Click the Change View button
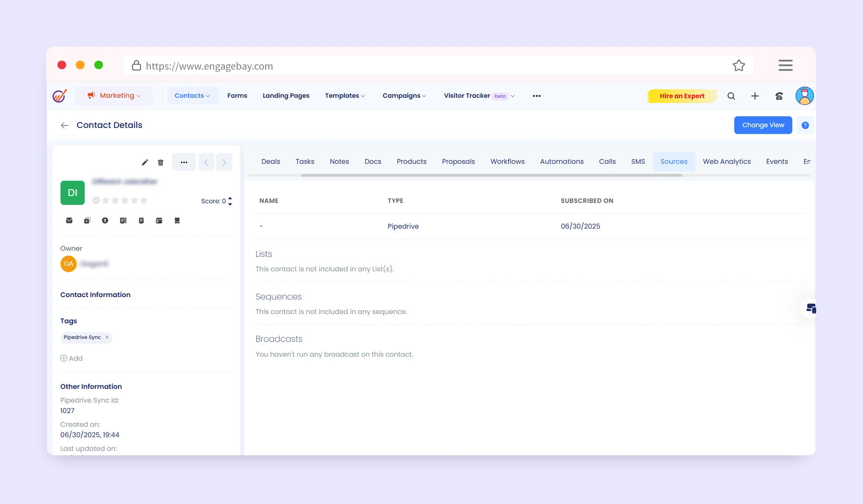The height and width of the screenshot is (504, 863). 763,125
